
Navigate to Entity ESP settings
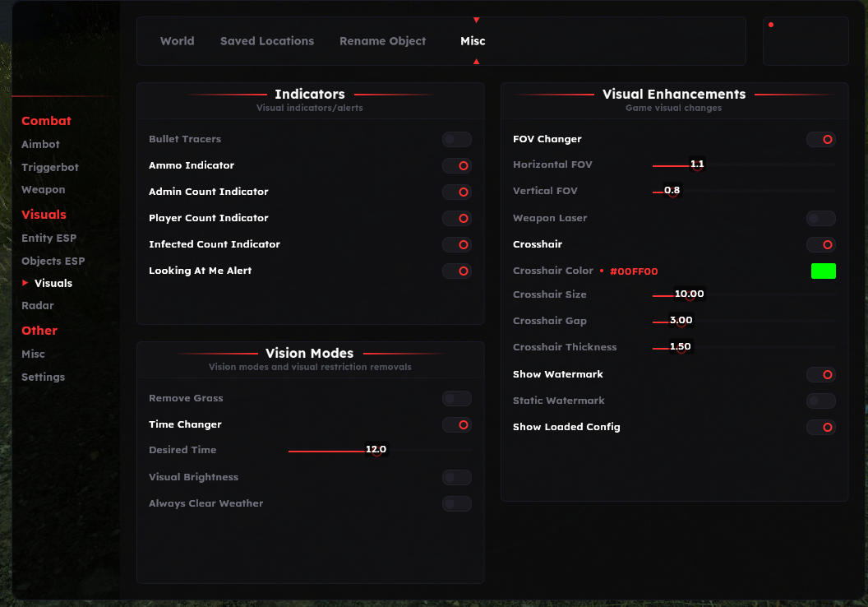(50, 238)
